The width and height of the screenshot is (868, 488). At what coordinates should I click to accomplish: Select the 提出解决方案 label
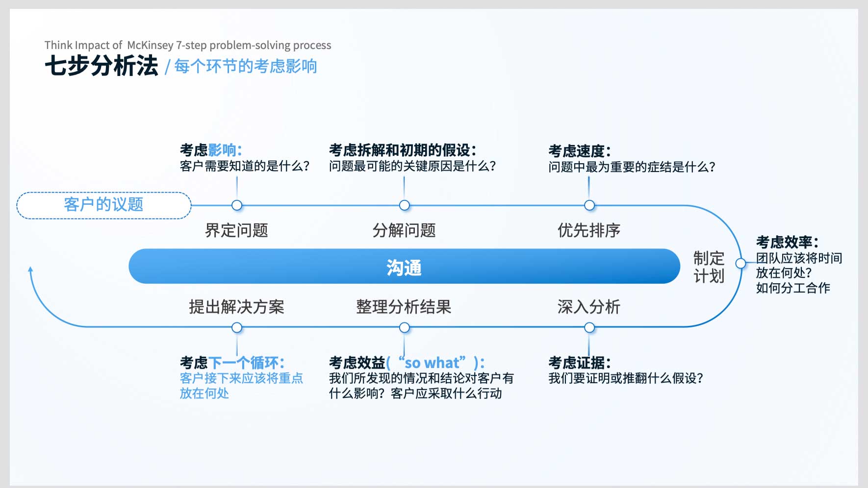pos(236,307)
